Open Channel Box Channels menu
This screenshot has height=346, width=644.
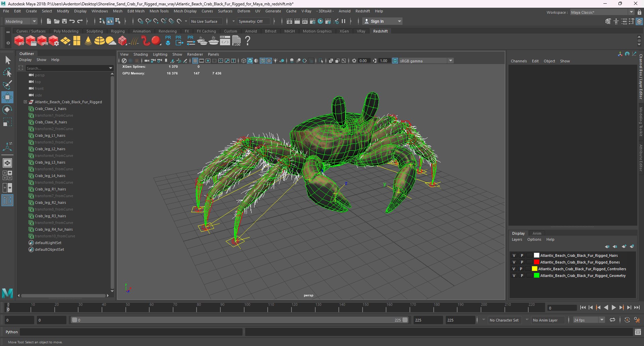pyautogui.click(x=519, y=61)
